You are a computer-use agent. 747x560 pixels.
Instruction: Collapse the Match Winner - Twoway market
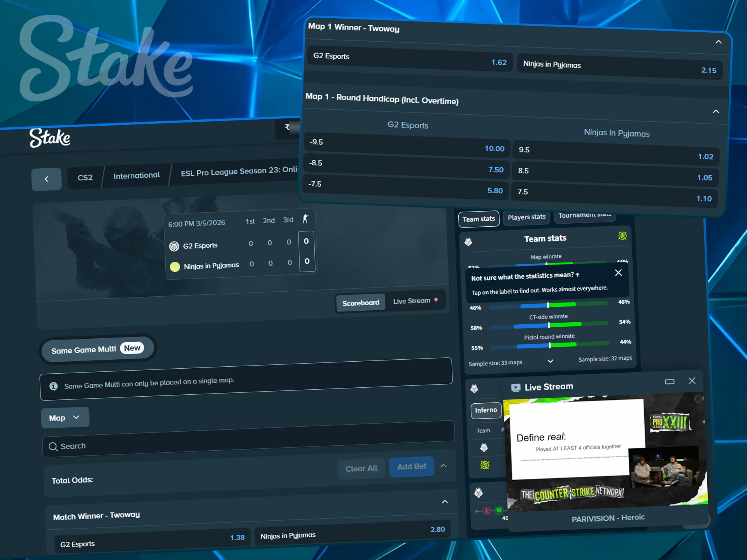coord(445,502)
